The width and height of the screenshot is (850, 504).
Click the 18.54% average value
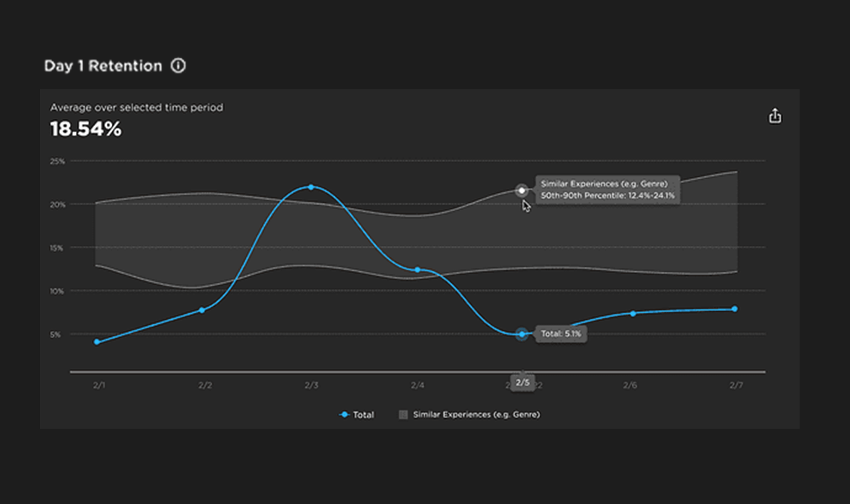point(86,129)
